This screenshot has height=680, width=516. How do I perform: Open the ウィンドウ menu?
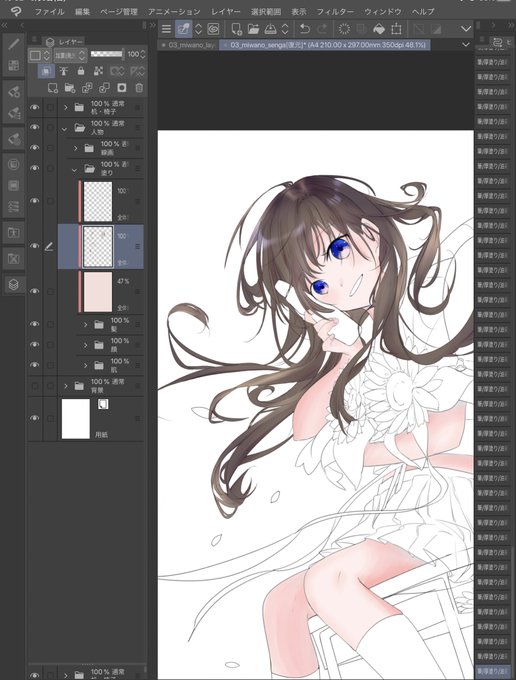click(382, 12)
